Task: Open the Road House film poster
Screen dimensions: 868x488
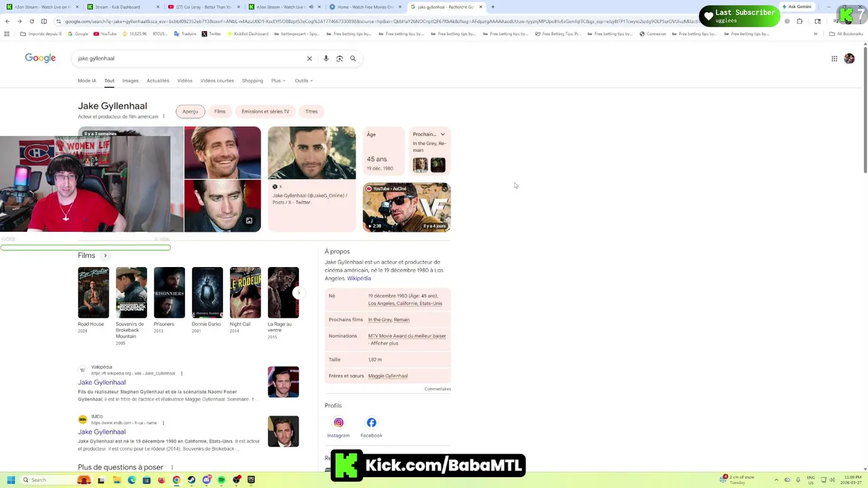Action: tap(93, 292)
